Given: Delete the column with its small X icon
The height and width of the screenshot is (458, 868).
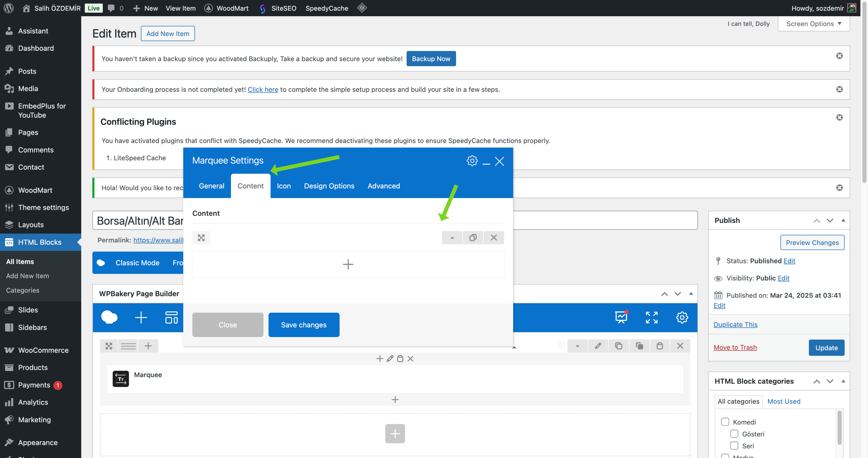Looking at the screenshot, I should [x=410, y=359].
